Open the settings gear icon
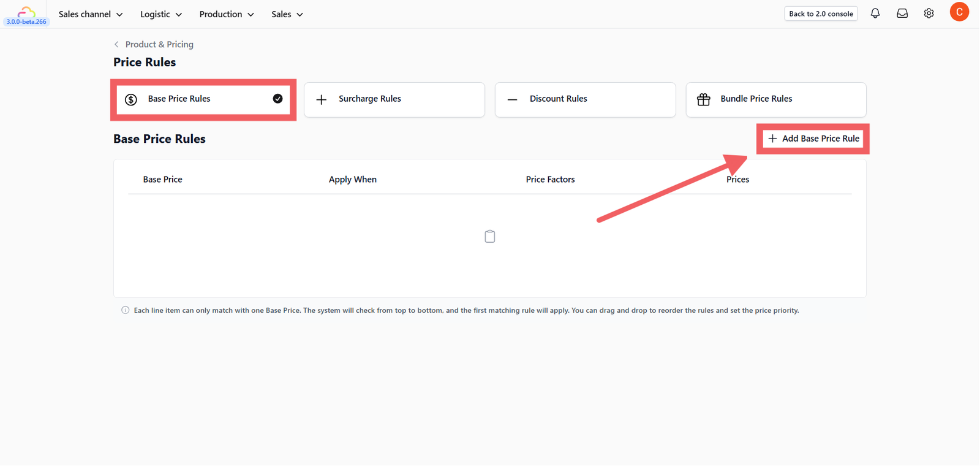Screen dimensions: 980x466 click(x=929, y=13)
